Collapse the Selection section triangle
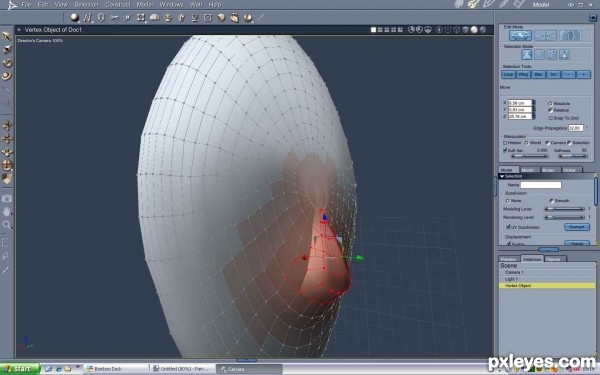Viewport: 600px width, 375px height. click(x=502, y=176)
